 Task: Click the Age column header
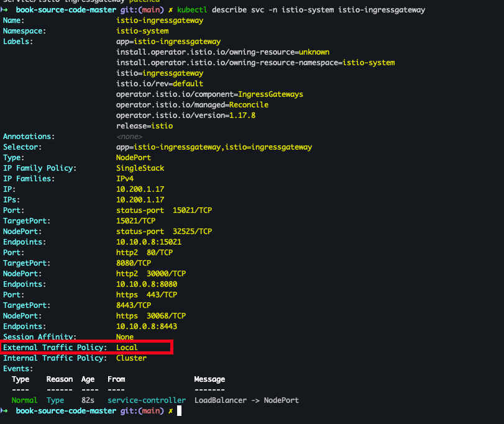(x=88, y=379)
